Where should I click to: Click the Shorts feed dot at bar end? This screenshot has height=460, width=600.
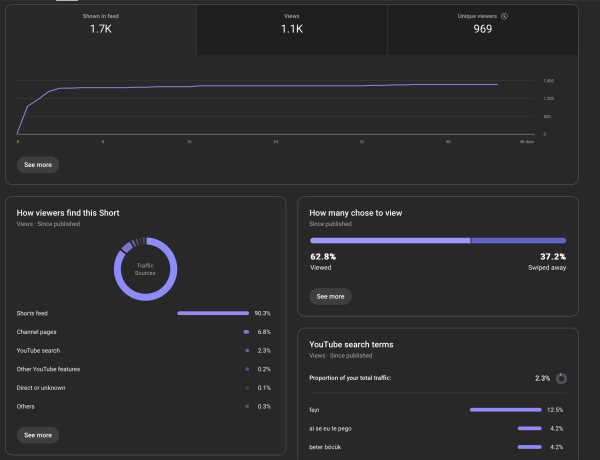[x=247, y=313]
